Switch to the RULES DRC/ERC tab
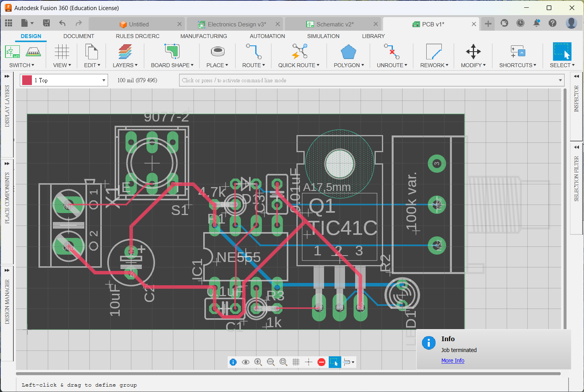Screen dimensions: 584x392 point(138,36)
